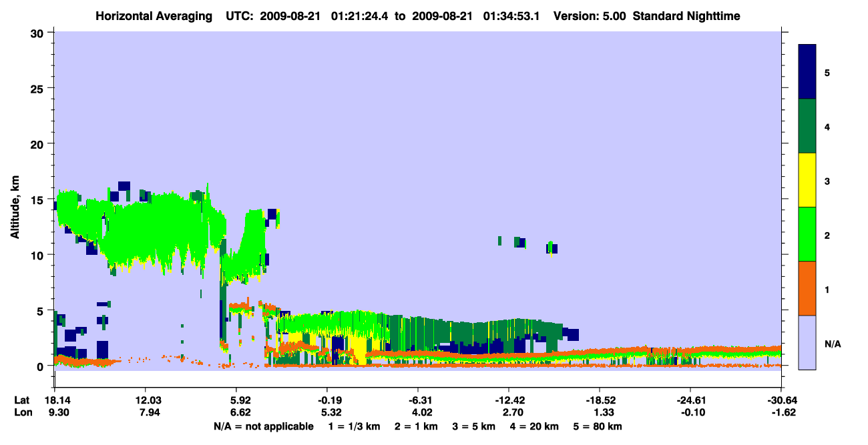Click the yellow level 3 legend swatch
The image size is (868, 445).
808,180
